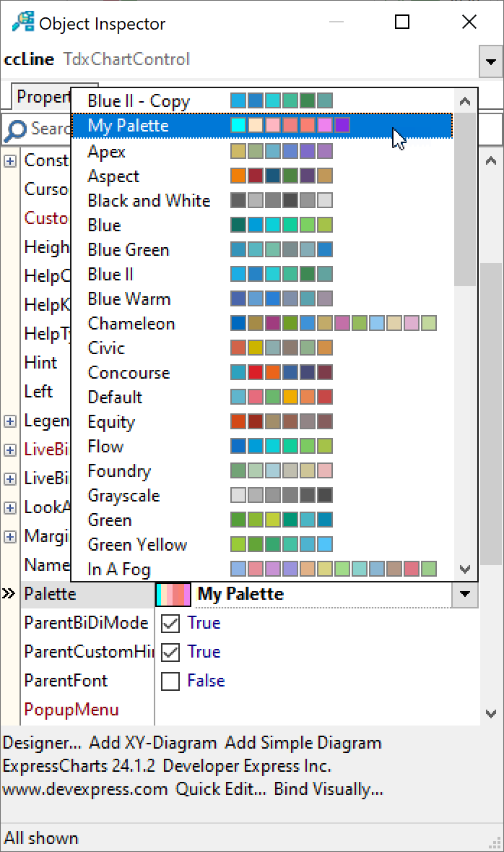Pick the purple swatch in My Palette
This screenshot has height=852, width=504.
tap(342, 126)
